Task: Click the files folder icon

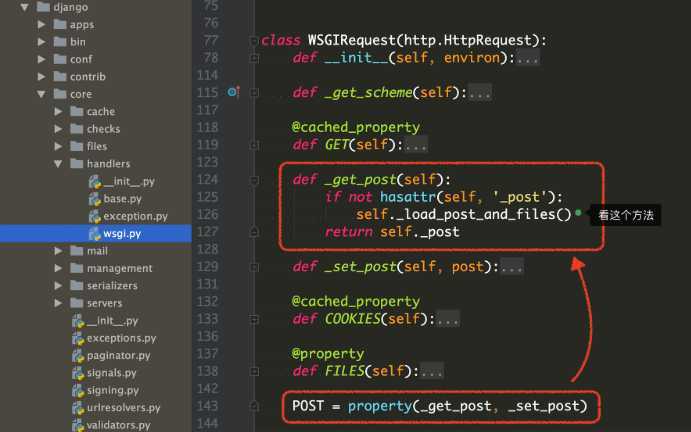Action: (x=77, y=146)
